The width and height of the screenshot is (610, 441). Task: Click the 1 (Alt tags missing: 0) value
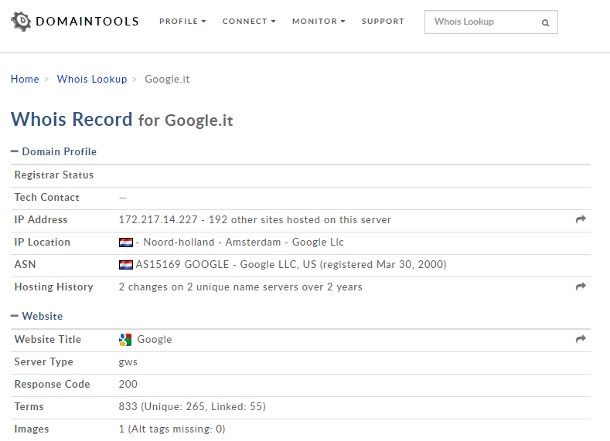click(172, 429)
